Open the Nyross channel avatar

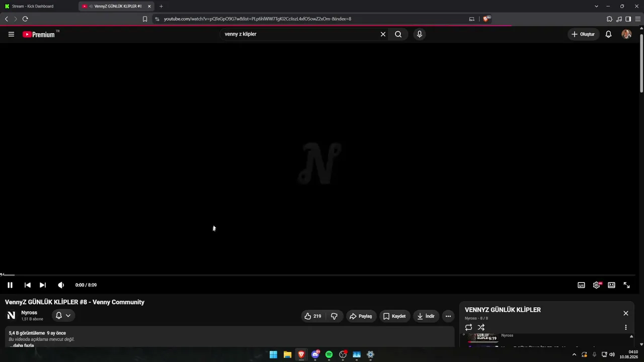point(11,315)
